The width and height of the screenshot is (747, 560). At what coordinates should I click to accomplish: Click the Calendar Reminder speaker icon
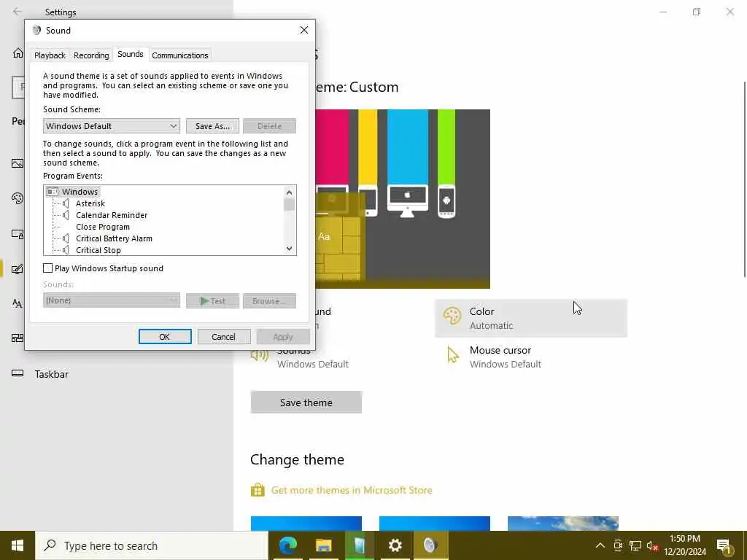[66, 215]
